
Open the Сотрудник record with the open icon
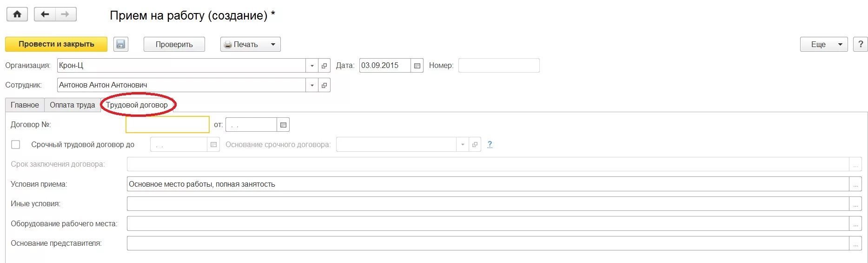(x=325, y=85)
